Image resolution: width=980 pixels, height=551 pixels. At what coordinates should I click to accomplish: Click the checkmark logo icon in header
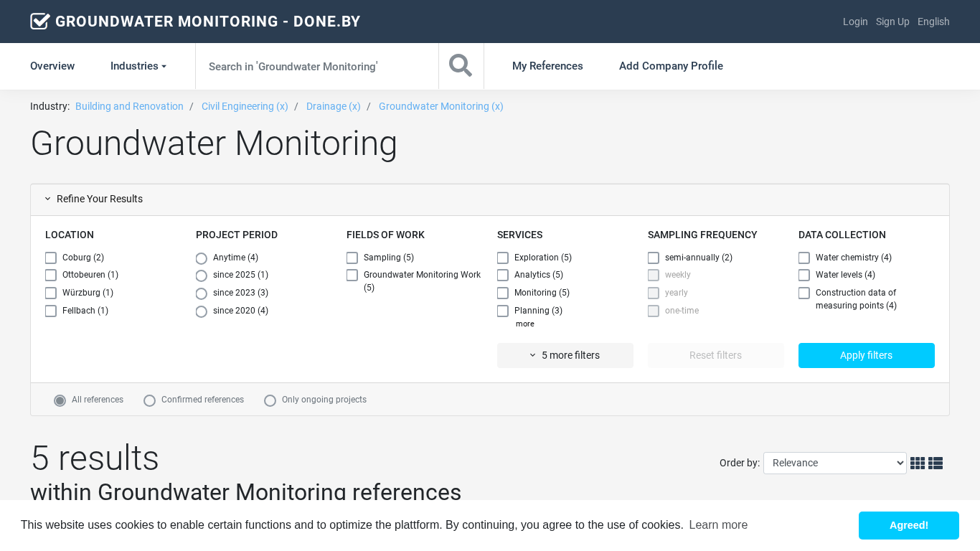40,22
